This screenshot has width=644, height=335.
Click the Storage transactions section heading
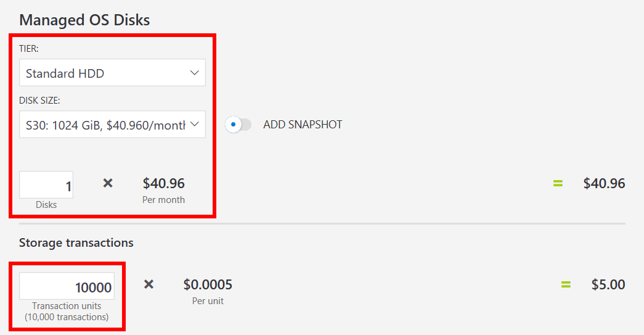coord(76,242)
